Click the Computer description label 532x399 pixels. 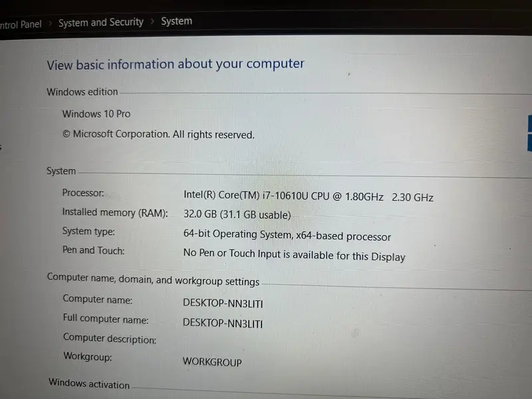[110, 338]
